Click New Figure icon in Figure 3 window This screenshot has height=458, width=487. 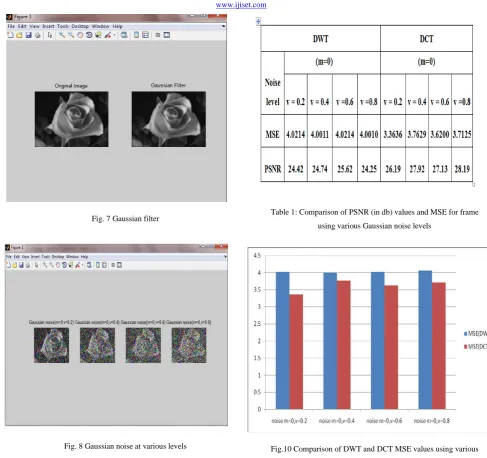[10, 35]
